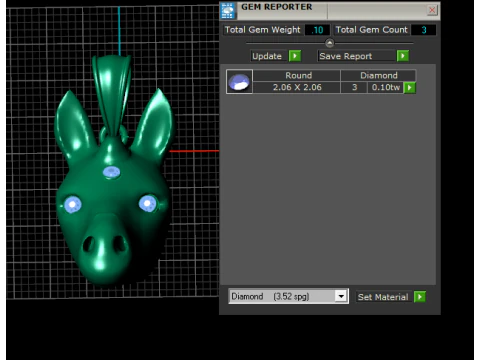Click the gem quantity cell showing 3

[354, 87]
